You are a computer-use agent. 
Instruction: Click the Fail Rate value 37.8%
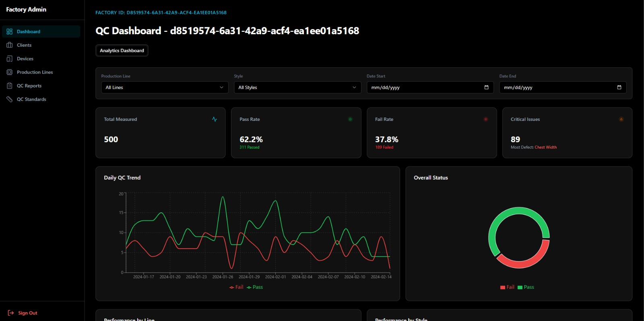pos(387,139)
